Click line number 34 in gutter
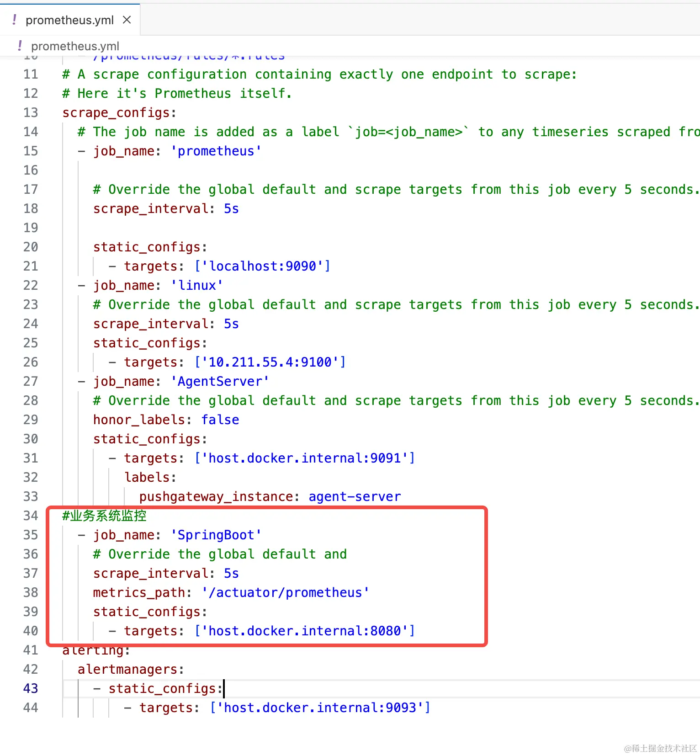 (x=31, y=516)
